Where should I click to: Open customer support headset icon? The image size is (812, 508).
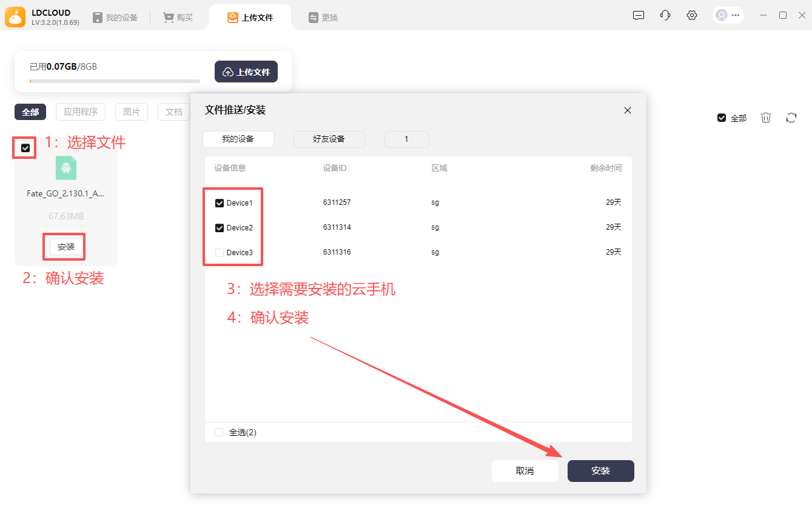[665, 16]
